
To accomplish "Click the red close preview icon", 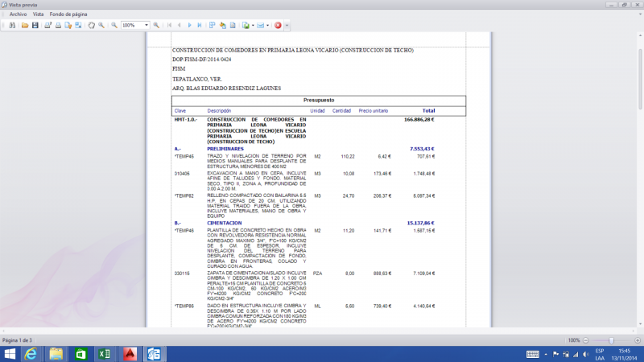I will pyautogui.click(x=278, y=25).
